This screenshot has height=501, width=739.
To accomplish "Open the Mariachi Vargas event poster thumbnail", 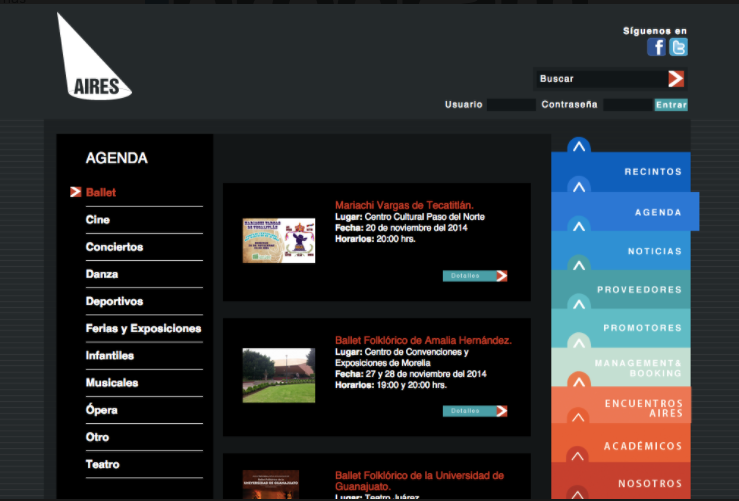I will click(278, 241).
